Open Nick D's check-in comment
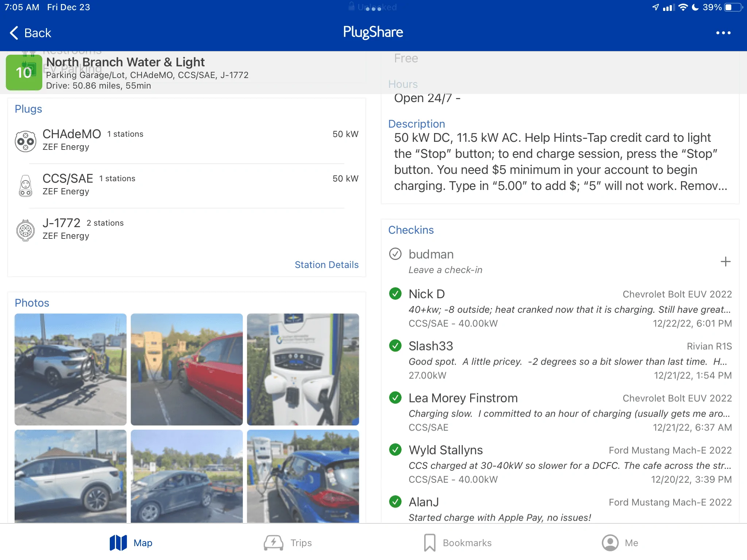This screenshot has height=560, width=747. click(569, 309)
